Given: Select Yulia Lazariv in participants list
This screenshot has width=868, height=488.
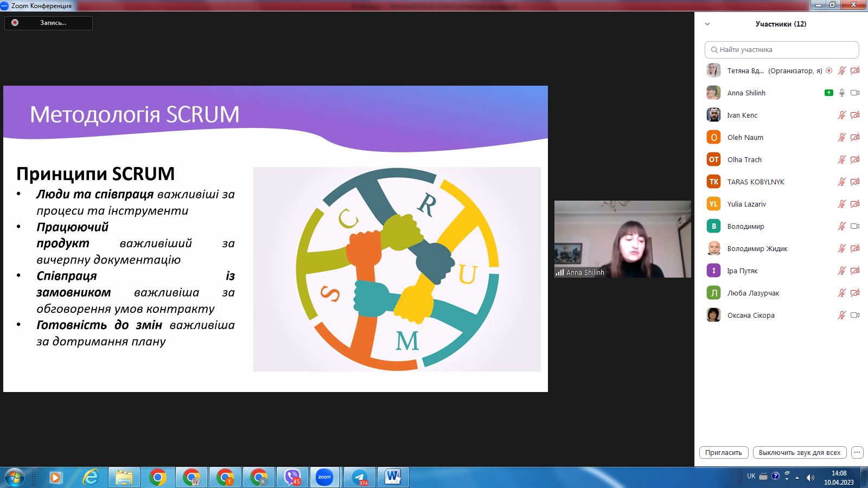Looking at the screenshot, I should [x=746, y=204].
